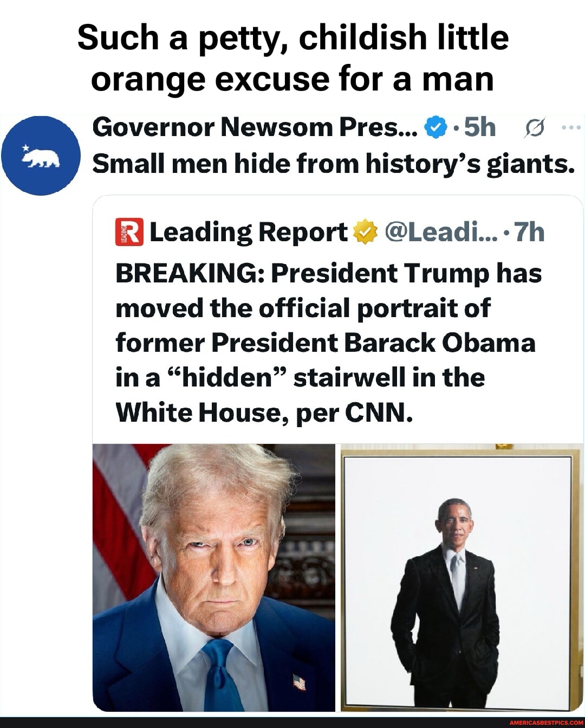Click the "Such a petty, childish" headline caption

click(292, 58)
